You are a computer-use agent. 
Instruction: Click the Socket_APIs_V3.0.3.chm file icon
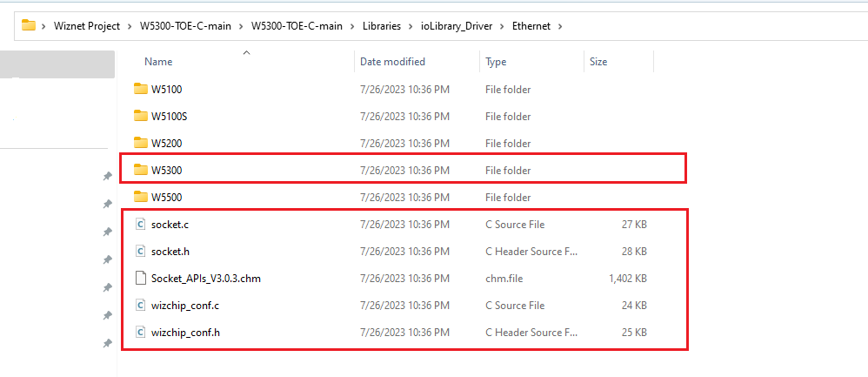tap(141, 279)
